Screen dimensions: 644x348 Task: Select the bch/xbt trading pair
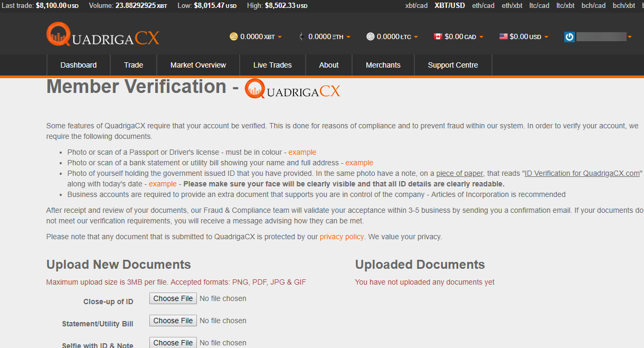[624, 5]
